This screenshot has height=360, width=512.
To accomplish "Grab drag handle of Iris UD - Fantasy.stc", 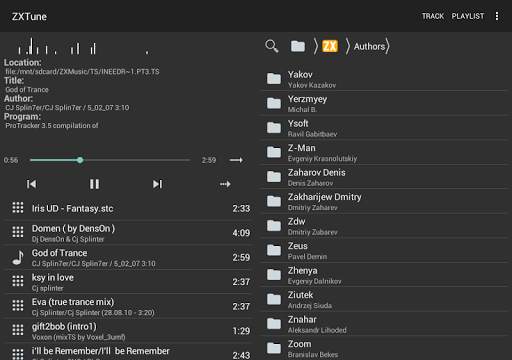I will point(18,207).
